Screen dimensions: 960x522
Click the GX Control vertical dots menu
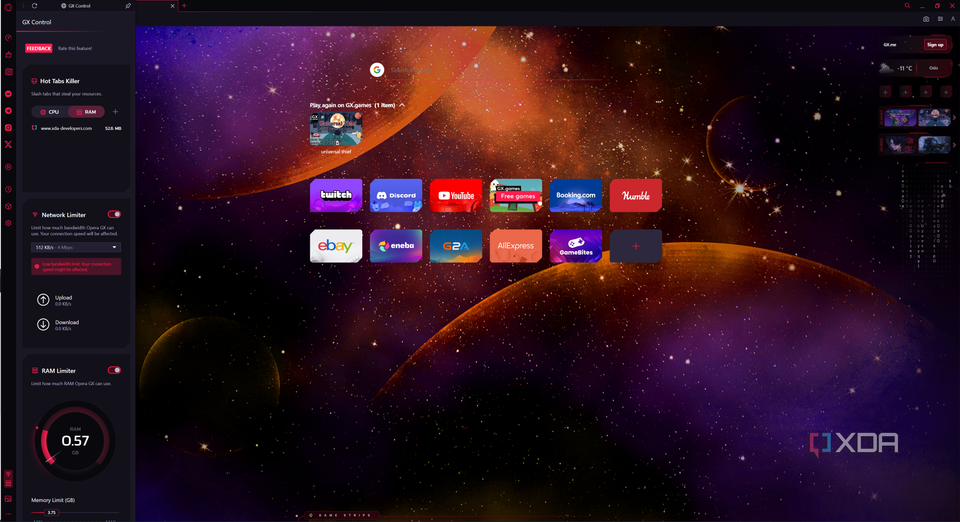click(23, 6)
